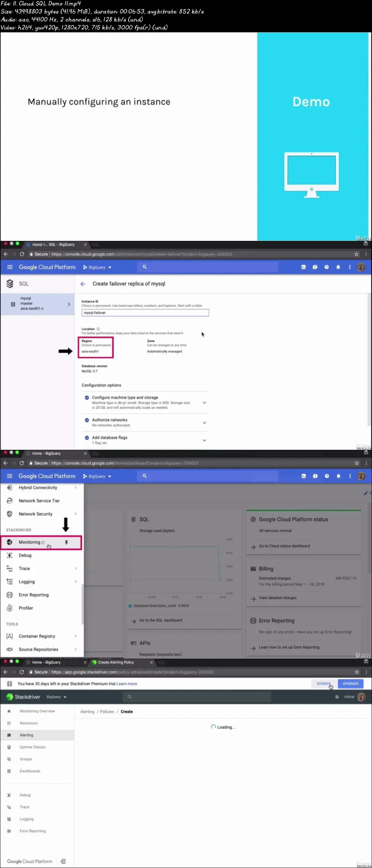This screenshot has height=868, width=372.
Task: Click help icon next to Location label
Action: click(x=98, y=329)
